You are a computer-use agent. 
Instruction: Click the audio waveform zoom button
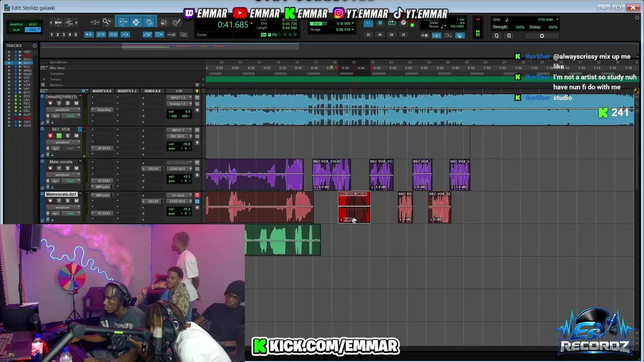58,22
